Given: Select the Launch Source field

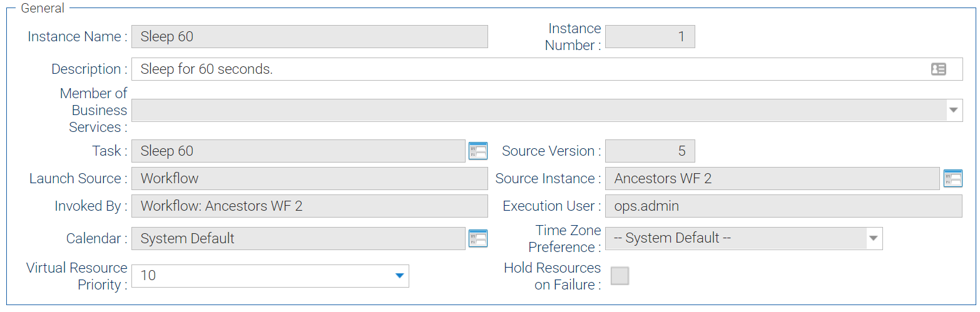Looking at the screenshot, I should click(x=309, y=179).
